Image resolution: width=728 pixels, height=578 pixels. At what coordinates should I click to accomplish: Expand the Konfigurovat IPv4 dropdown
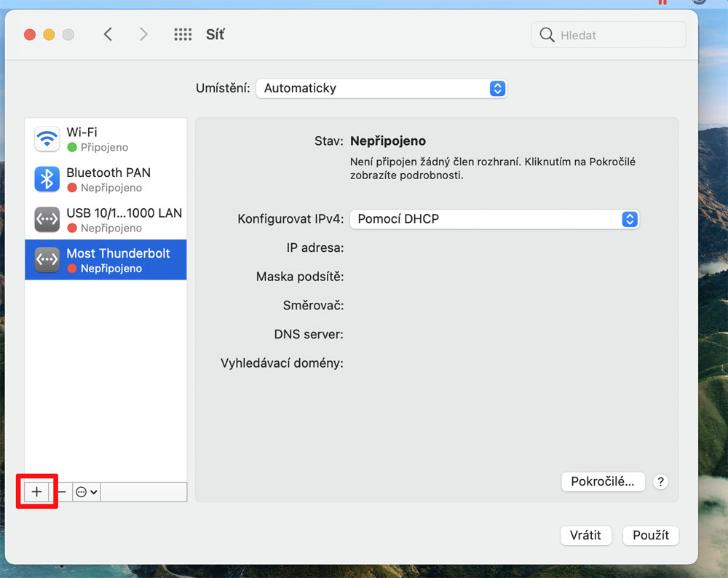(494, 219)
